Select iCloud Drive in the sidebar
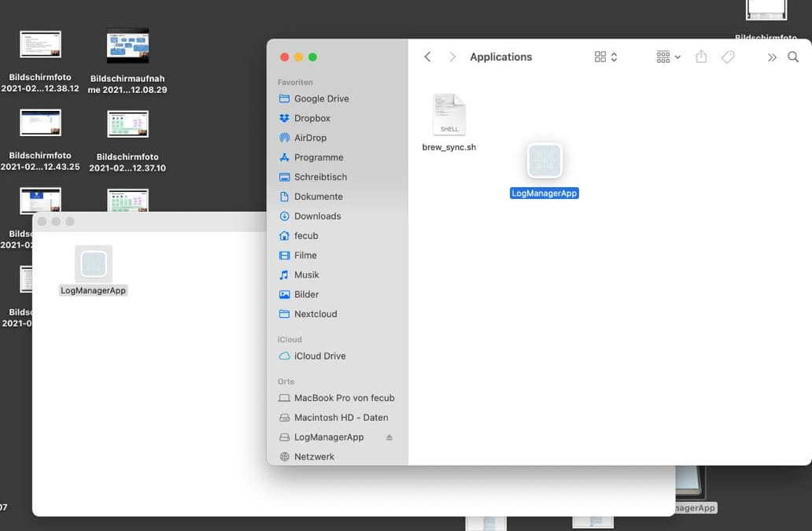 tap(319, 356)
